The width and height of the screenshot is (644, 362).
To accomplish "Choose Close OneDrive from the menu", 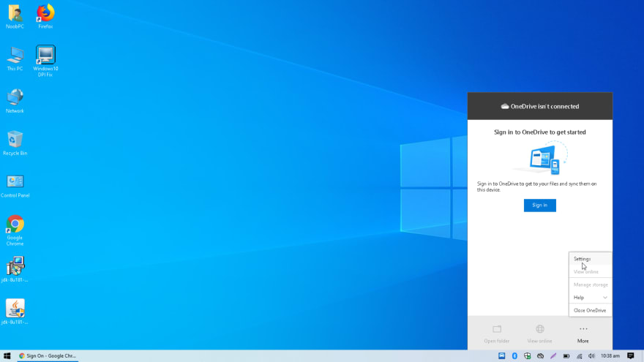I will 590,310.
